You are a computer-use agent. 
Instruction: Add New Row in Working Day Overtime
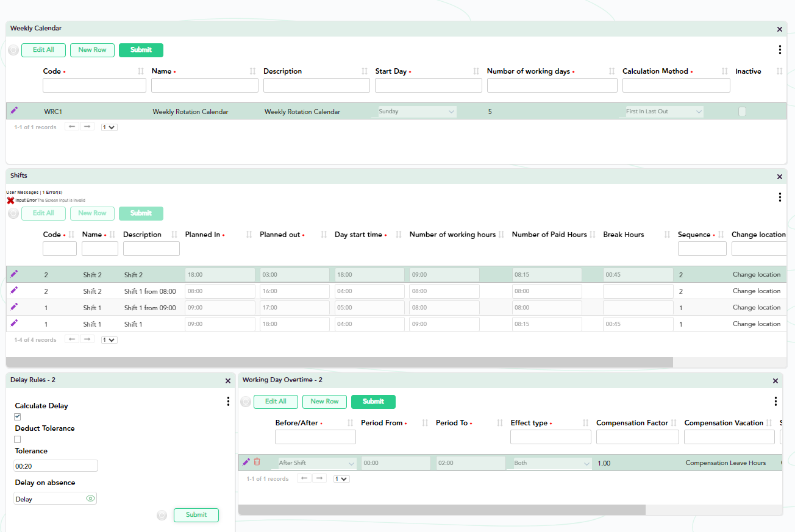(x=324, y=402)
